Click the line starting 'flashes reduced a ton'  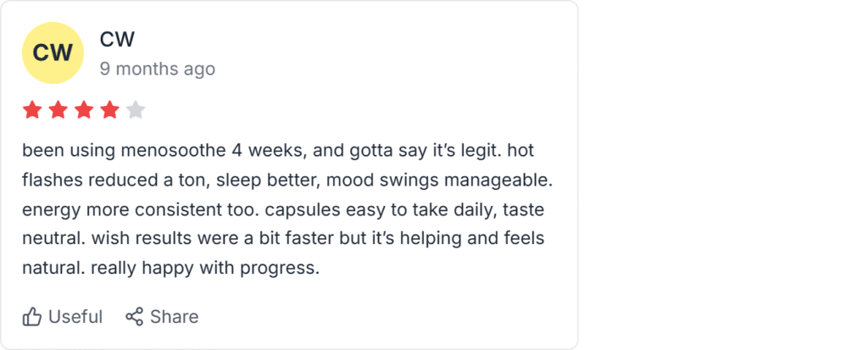(288, 181)
